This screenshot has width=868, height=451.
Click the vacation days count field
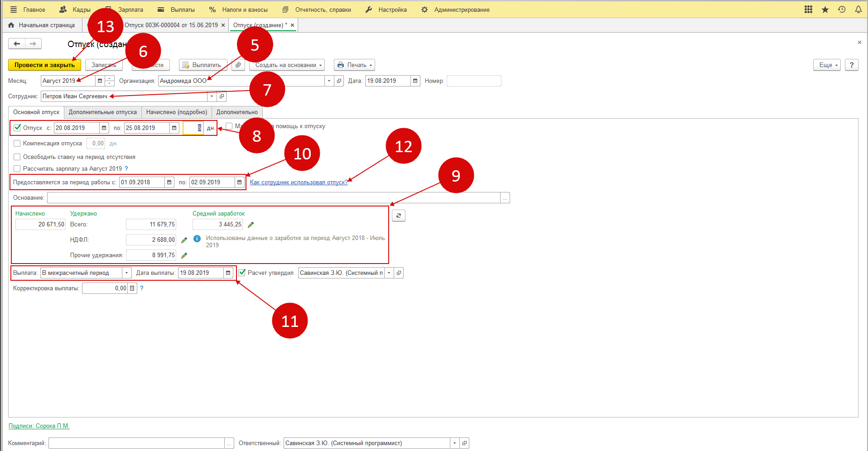pos(193,128)
